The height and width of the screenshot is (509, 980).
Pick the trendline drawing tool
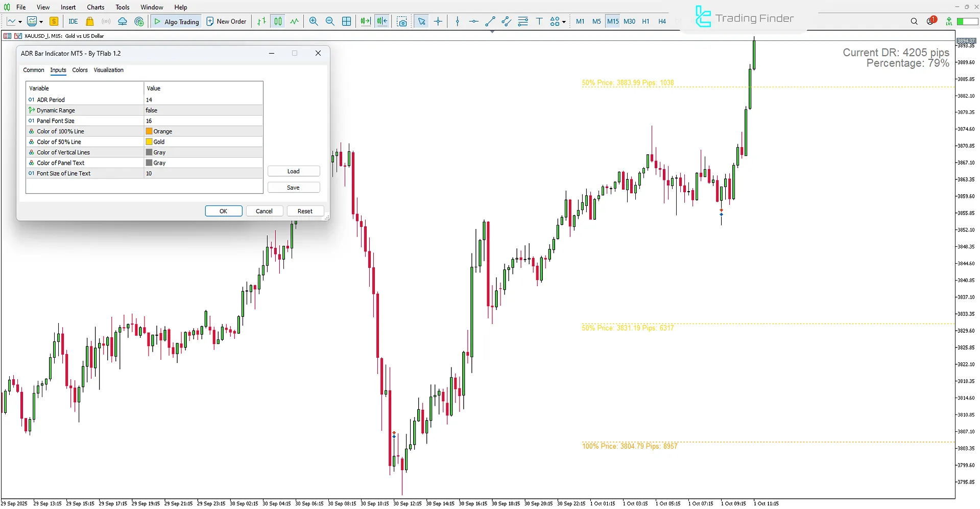pyautogui.click(x=490, y=21)
